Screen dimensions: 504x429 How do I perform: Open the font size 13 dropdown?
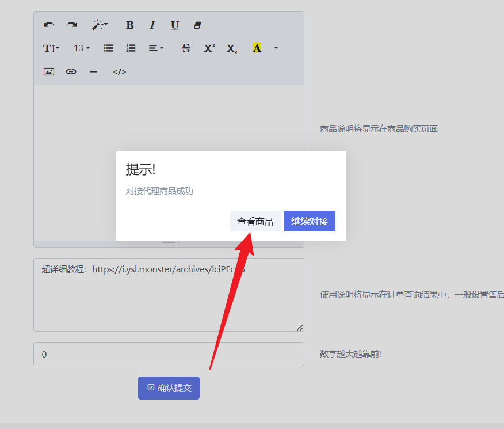[82, 48]
